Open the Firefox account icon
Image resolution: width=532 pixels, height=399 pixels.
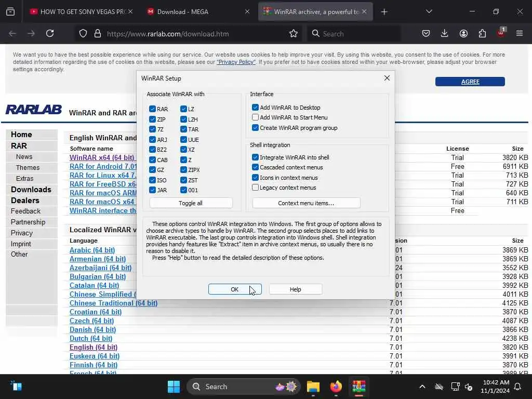[x=463, y=33]
